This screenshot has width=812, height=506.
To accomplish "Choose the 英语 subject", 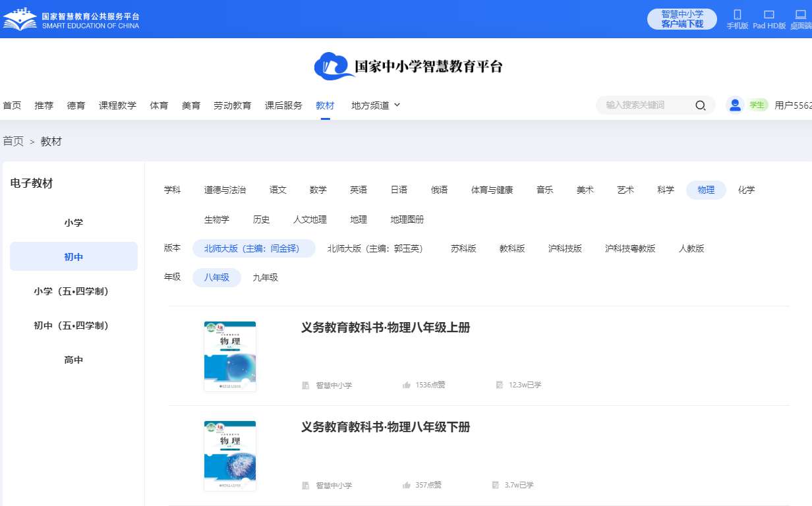I will [x=359, y=190].
